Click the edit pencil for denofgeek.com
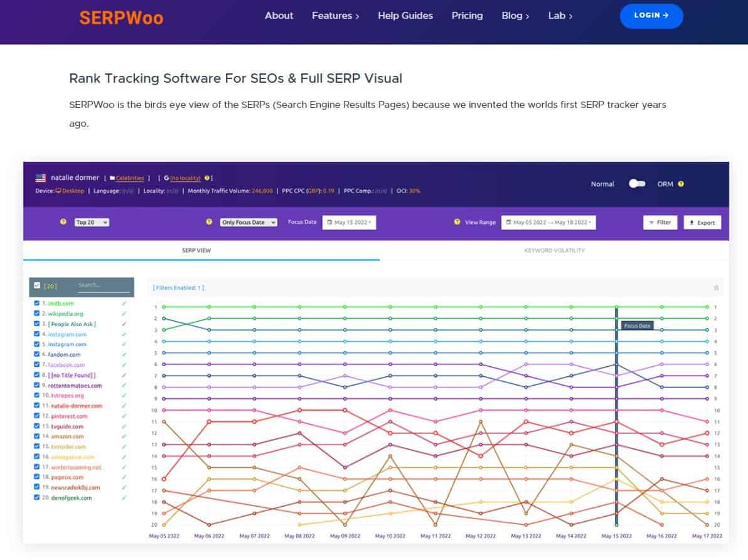Screen dimensions: 748x560 coord(124,497)
